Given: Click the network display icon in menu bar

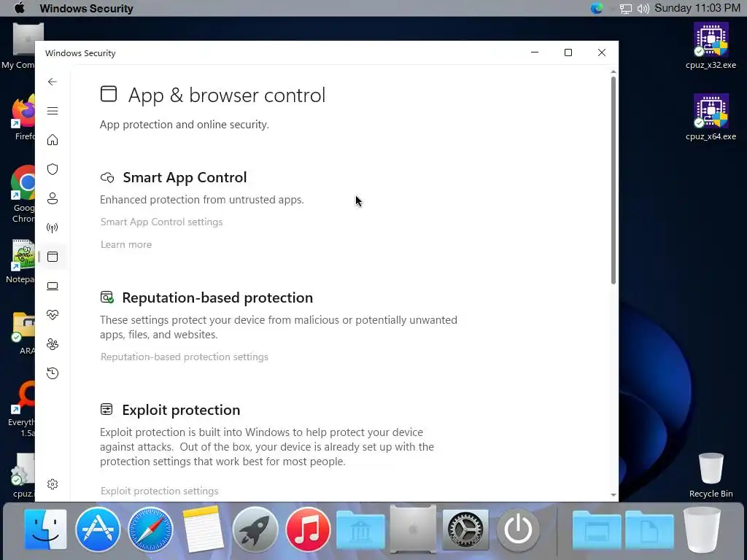Looking at the screenshot, I should point(625,9).
